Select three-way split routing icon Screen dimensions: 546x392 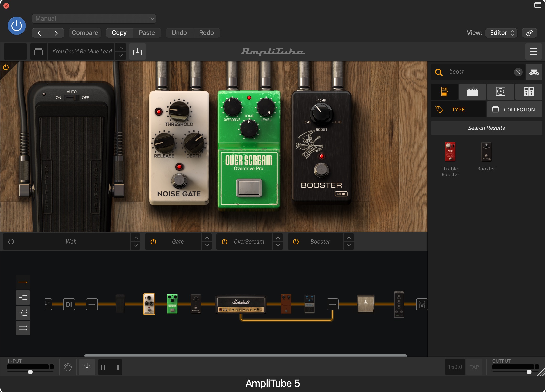[x=23, y=313]
